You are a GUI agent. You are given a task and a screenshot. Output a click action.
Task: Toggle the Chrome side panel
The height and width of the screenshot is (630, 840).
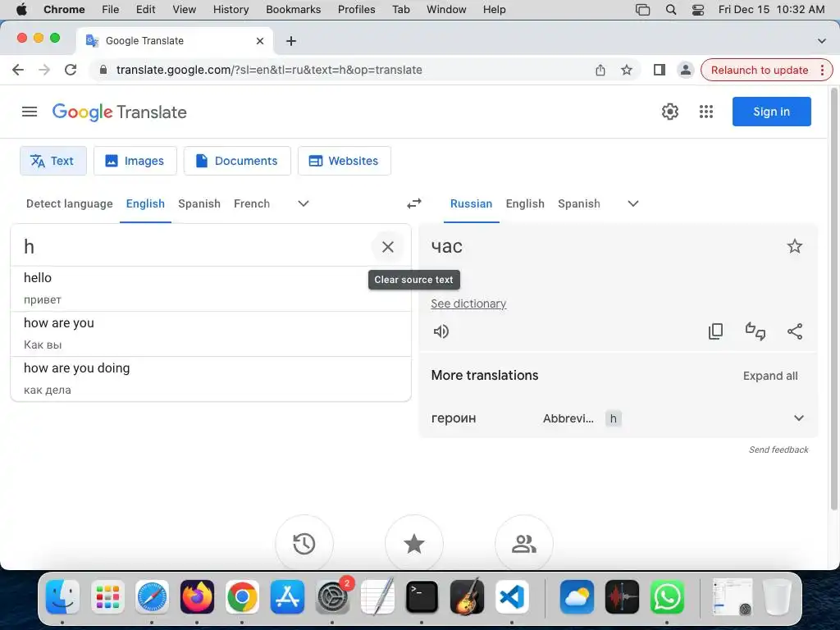(660, 70)
